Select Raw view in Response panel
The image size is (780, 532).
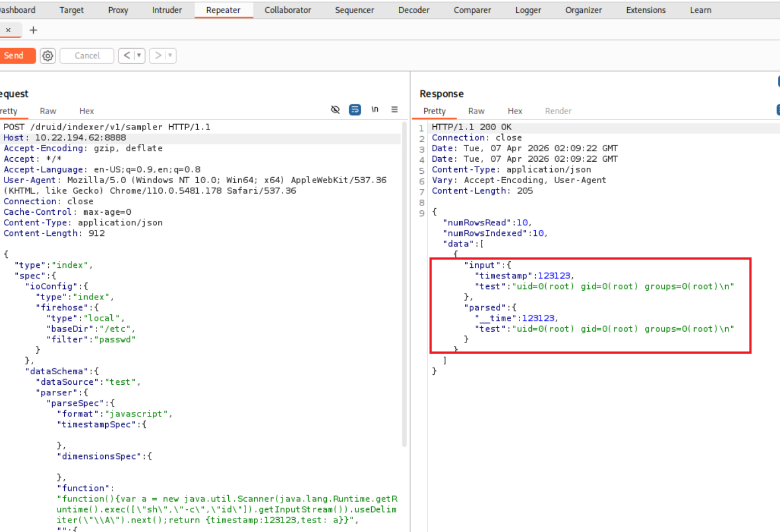point(476,111)
